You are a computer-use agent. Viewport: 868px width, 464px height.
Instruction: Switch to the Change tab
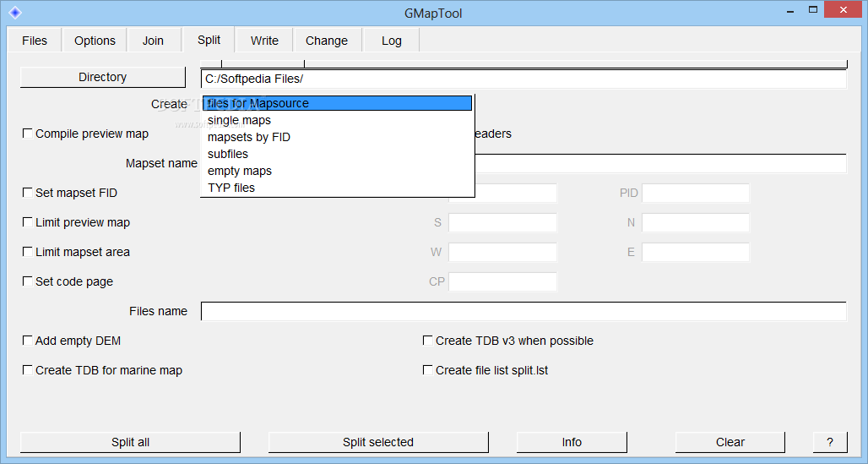click(327, 41)
